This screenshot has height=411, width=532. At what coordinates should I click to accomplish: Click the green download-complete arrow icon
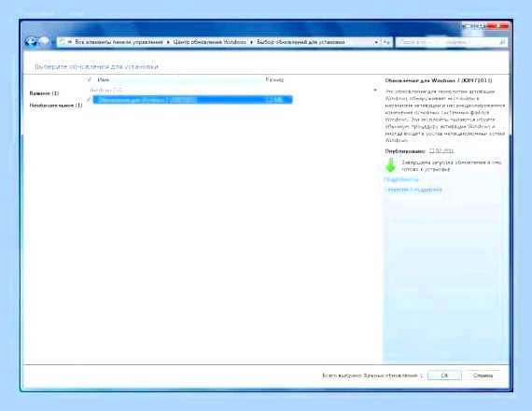point(391,165)
